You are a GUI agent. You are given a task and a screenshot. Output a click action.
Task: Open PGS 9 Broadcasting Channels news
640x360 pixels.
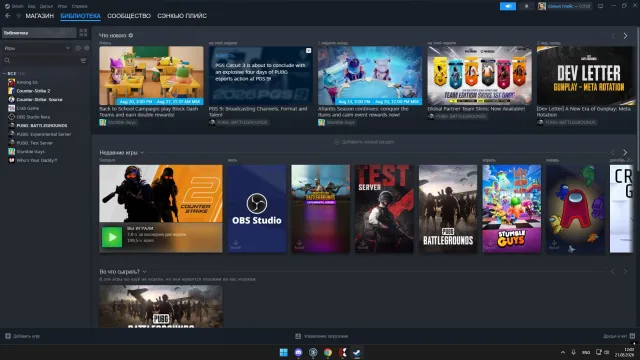(260, 76)
